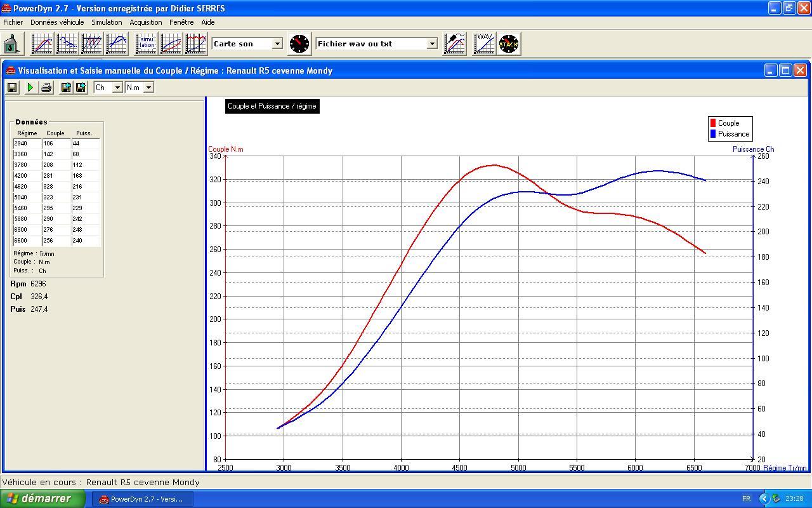This screenshot has width=812, height=508.
Task: Click the démarrer Start button
Action: [43, 498]
